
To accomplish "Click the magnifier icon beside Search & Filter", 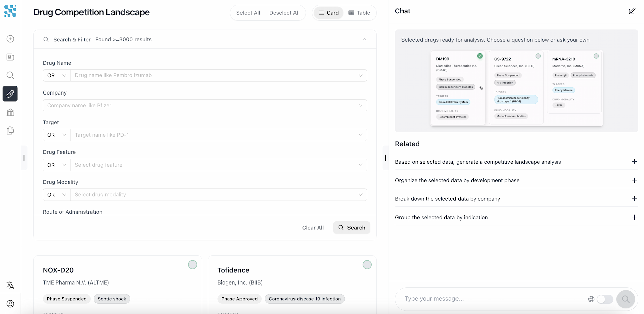I will (x=46, y=40).
